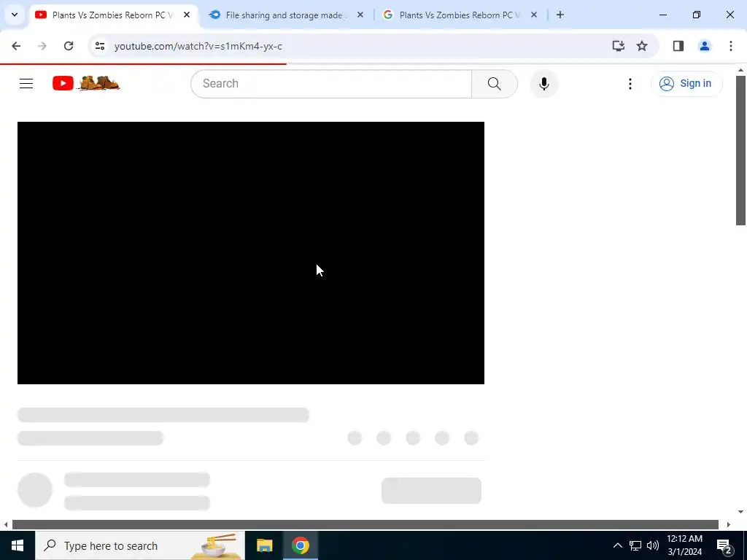
Task: Open the Chrome profile avatar menu
Action: pyautogui.click(x=704, y=46)
